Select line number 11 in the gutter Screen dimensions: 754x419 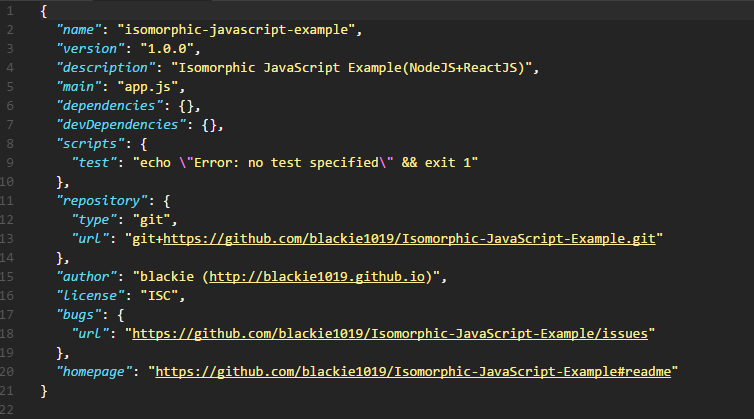point(8,200)
